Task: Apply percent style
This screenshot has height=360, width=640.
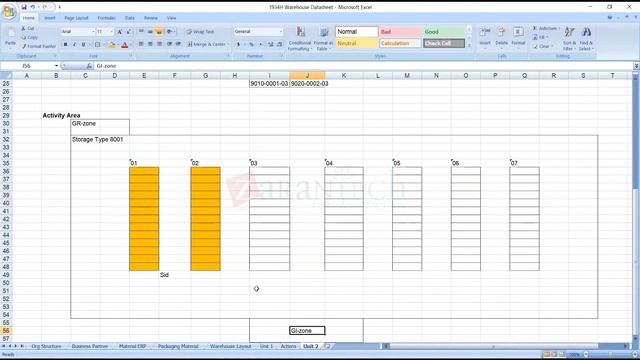Action: [x=251, y=44]
